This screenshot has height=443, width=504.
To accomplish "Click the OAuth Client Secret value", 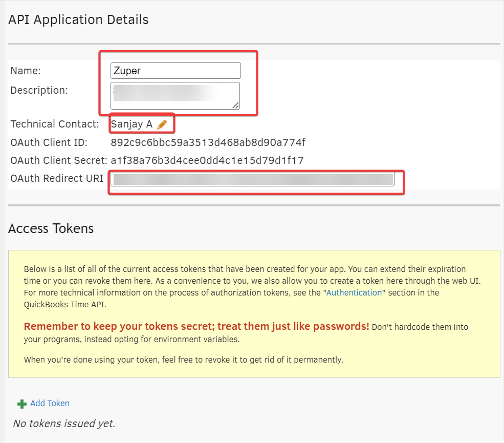I will point(207,160).
